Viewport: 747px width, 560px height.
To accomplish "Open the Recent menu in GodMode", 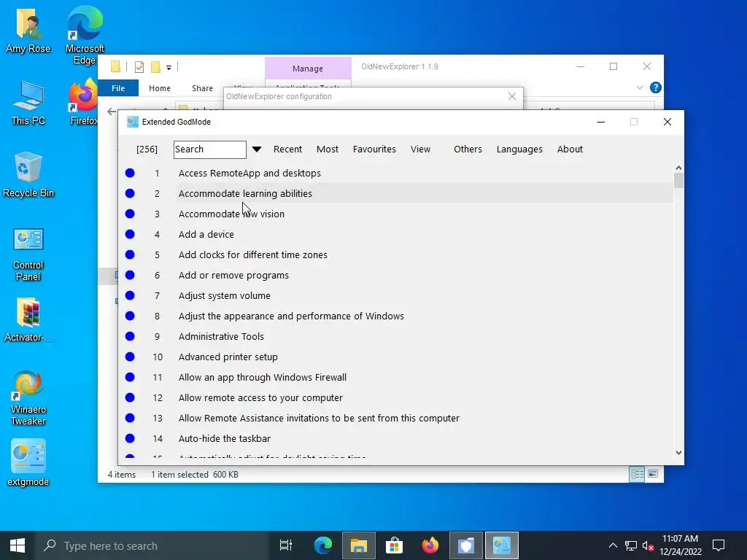I will [287, 149].
